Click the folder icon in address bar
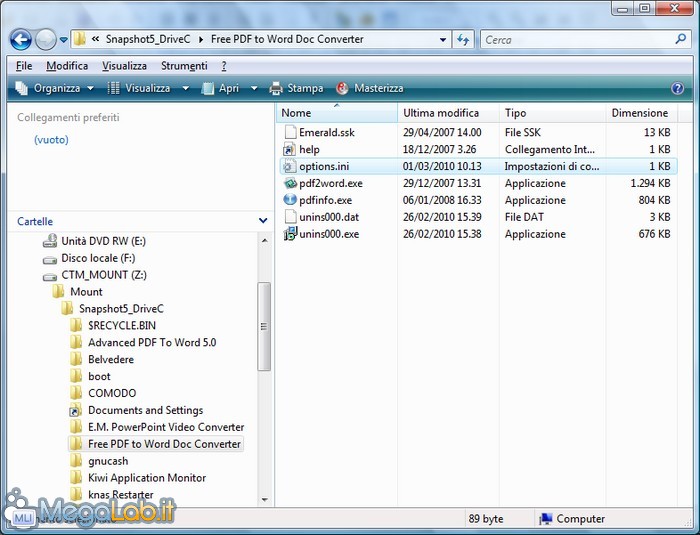Viewport: 700px width, 535px height. click(79, 39)
